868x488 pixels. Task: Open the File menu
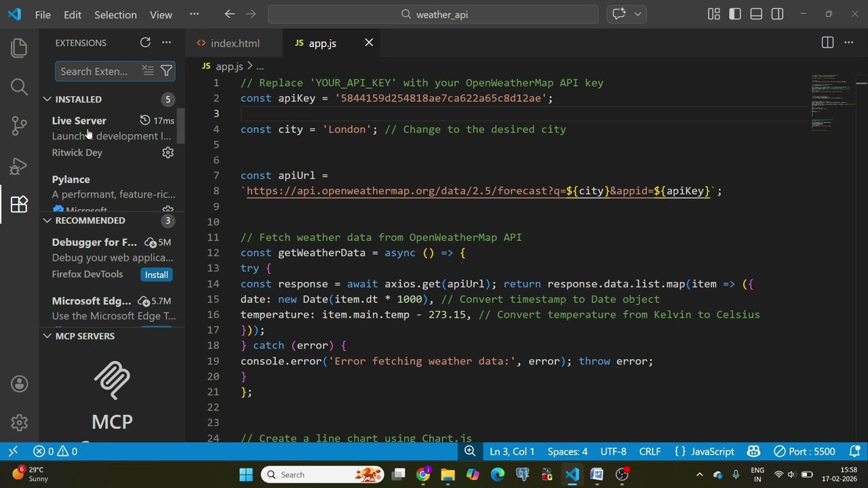[x=43, y=14]
